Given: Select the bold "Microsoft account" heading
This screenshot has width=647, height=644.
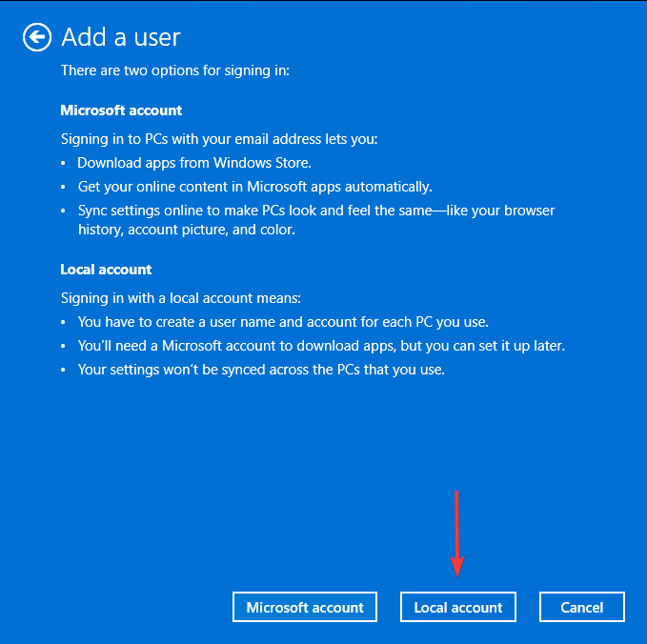Looking at the screenshot, I should pos(121,111).
